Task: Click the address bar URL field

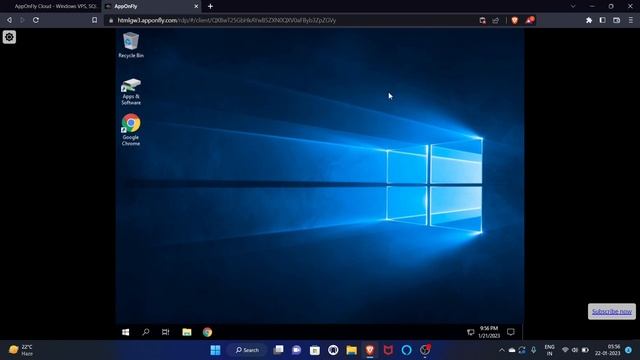Action: (x=291, y=20)
